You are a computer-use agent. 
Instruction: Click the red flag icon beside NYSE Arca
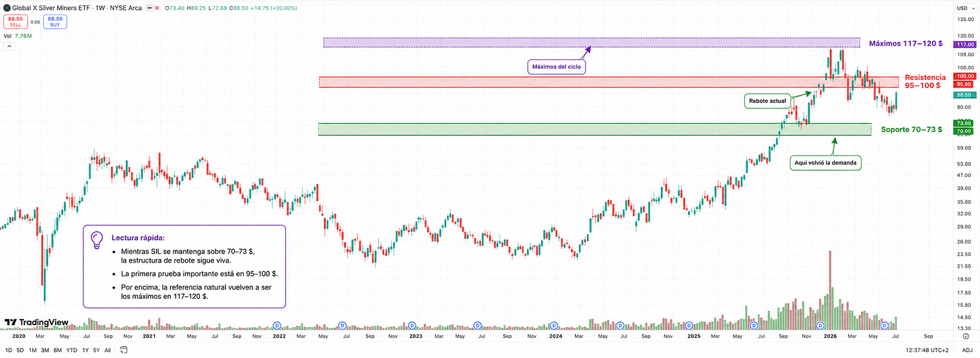click(x=158, y=7)
